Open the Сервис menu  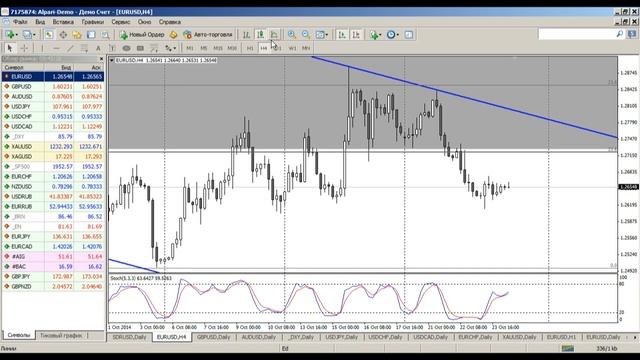[120, 22]
